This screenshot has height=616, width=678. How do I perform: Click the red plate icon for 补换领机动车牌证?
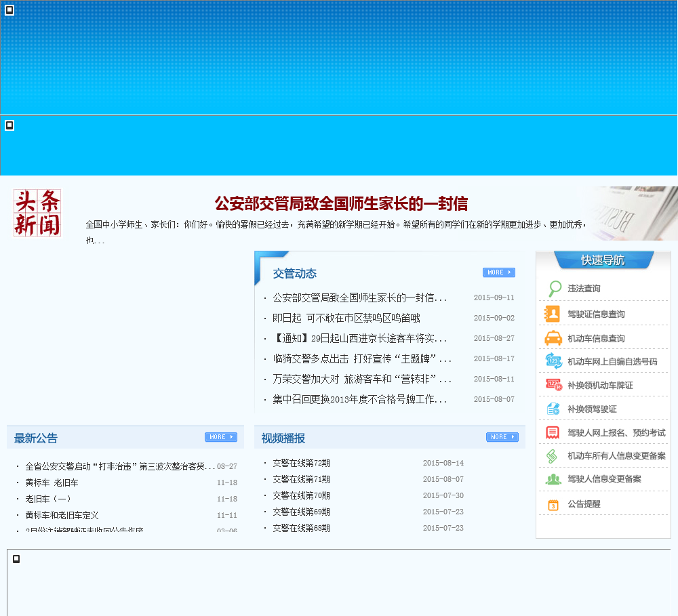pyautogui.click(x=553, y=385)
